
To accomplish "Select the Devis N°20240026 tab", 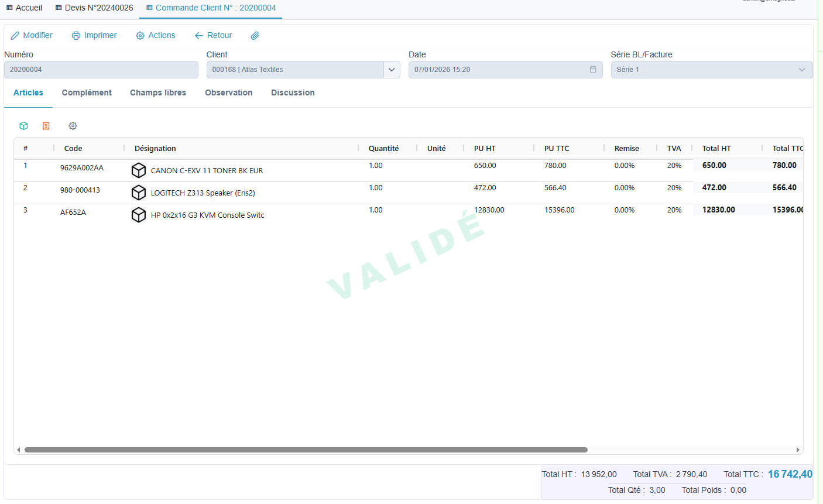I will [94, 8].
